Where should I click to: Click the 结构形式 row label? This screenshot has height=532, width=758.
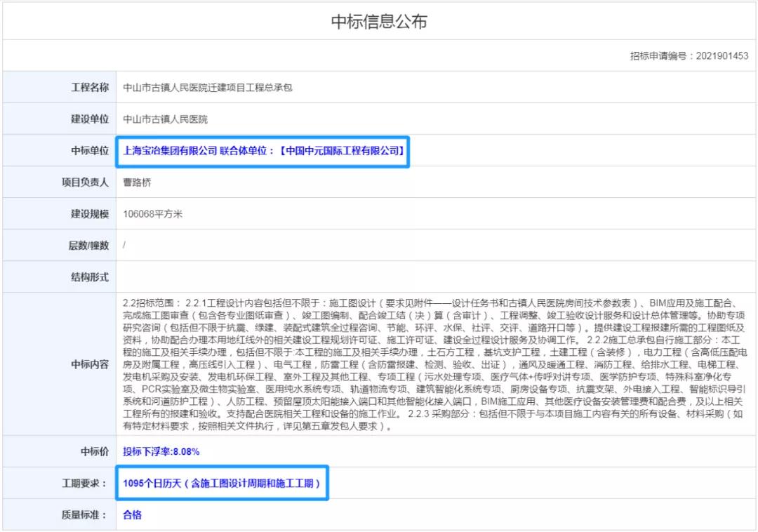click(x=90, y=277)
